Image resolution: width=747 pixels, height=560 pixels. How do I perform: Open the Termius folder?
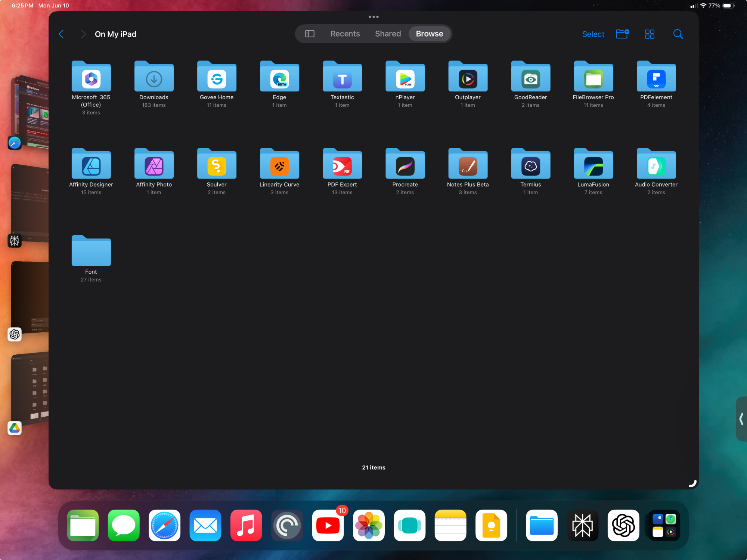pos(530,164)
